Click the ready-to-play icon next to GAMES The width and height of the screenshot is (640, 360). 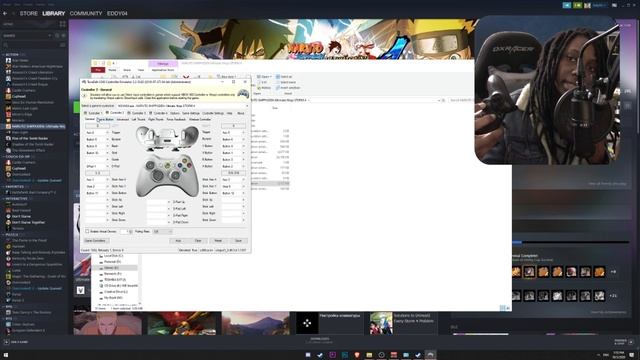[x=63, y=36]
